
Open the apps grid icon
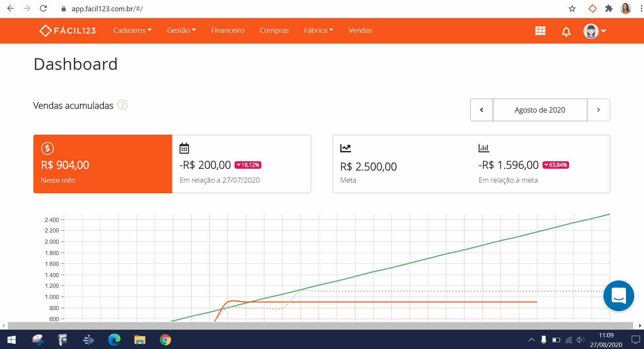click(x=540, y=31)
